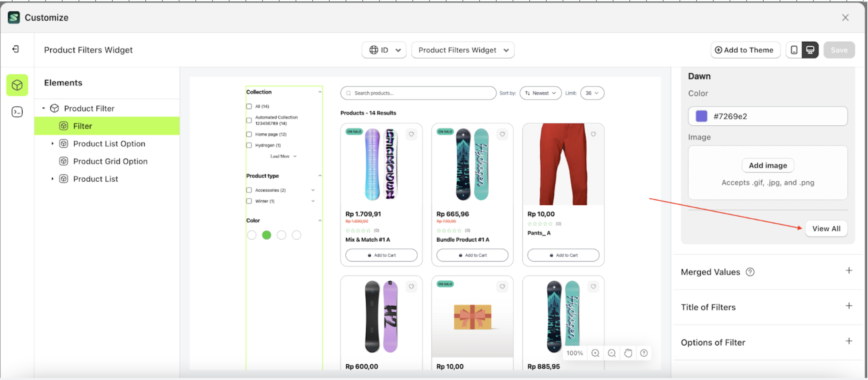Select Product Grid Option element
This screenshot has height=380, width=868.
(110, 161)
